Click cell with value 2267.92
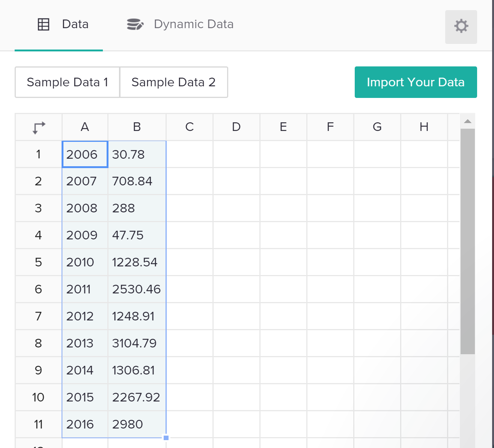Viewport: 494px width, 448px height. click(137, 397)
